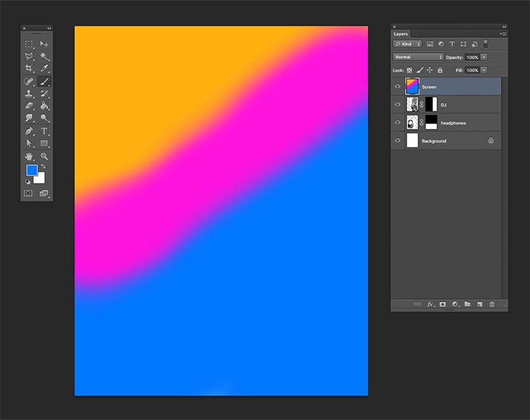530x420 pixels.
Task: Click the Delete layer trash icon
Action: 492,304
